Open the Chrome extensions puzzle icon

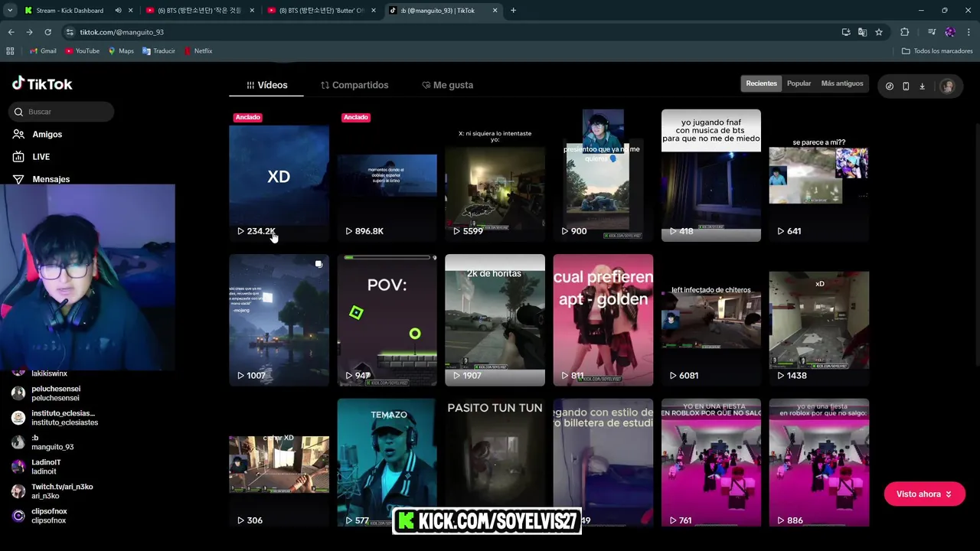tap(905, 32)
